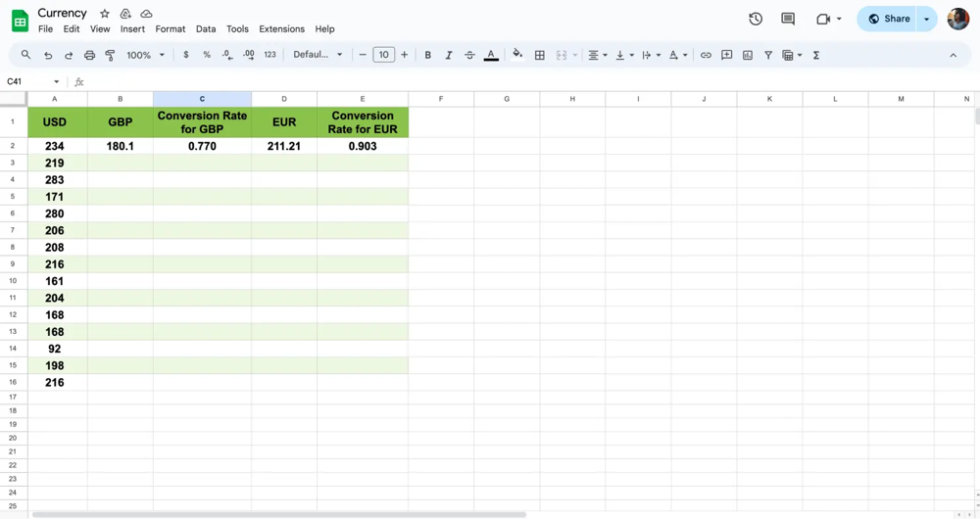Open the Extensions menu
Viewport: 980px width, 519px height.
click(281, 29)
